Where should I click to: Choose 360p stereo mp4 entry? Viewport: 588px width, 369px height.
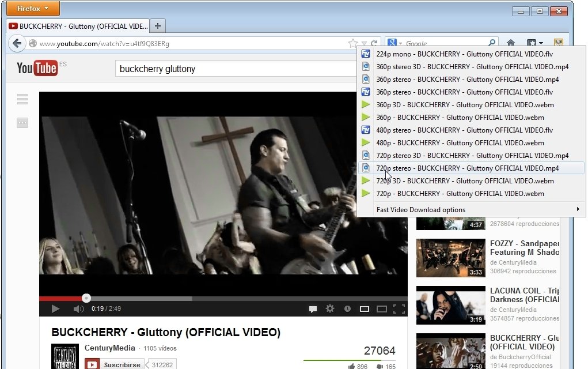click(471, 79)
